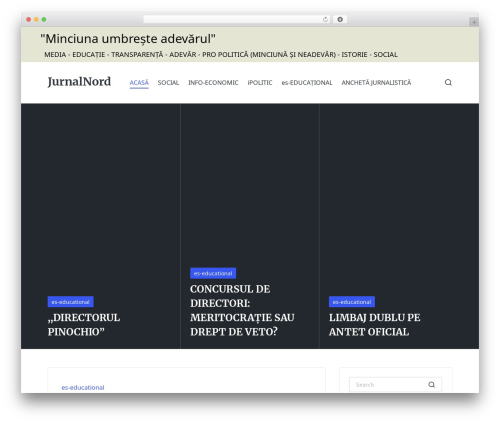Screen dimensions: 500x423
Task: Click the es-educational link in the post card below
Action: [x=83, y=387]
